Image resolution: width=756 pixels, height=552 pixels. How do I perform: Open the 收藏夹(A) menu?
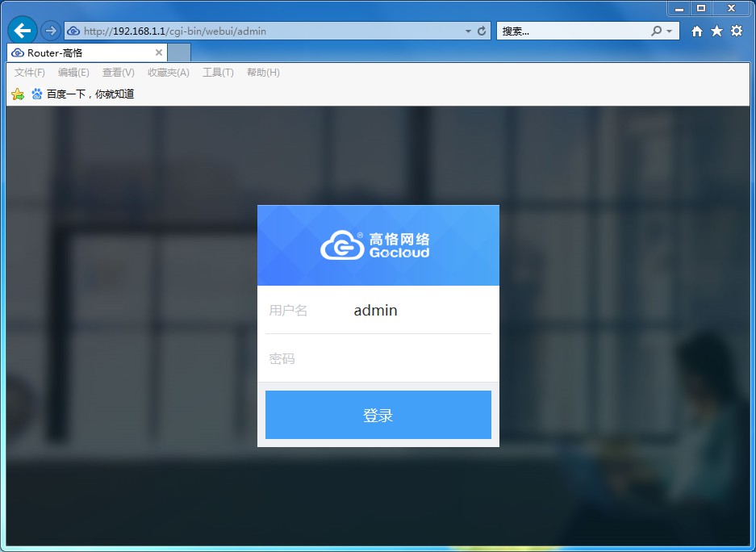tap(169, 73)
